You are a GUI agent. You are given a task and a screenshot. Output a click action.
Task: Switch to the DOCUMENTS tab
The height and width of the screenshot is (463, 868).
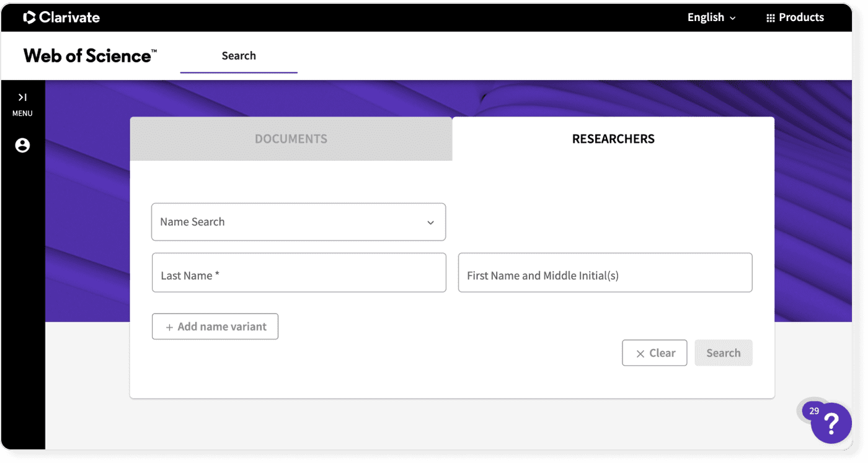(291, 139)
